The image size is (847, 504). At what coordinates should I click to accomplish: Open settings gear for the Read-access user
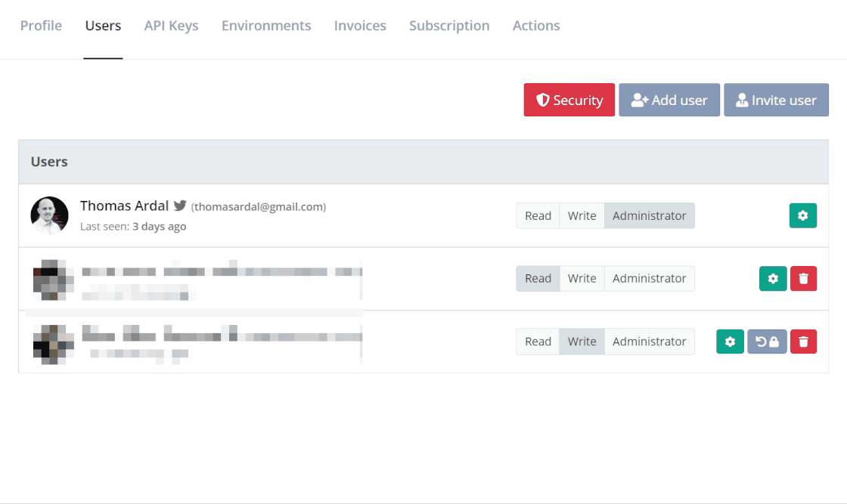[773, 278]
